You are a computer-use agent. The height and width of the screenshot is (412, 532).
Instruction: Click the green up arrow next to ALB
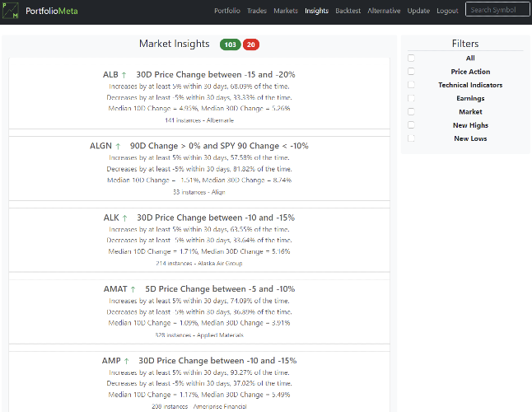[x=124, y=75]
